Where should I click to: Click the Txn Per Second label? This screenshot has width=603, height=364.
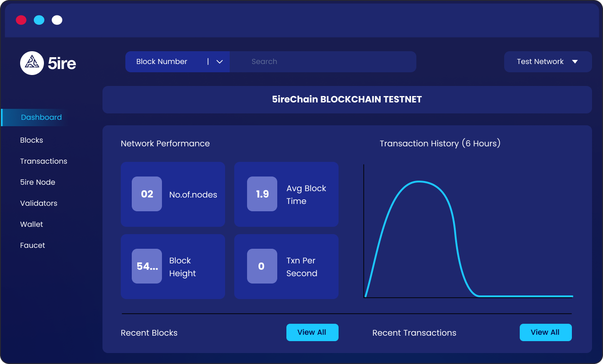(x=302, y=267)
